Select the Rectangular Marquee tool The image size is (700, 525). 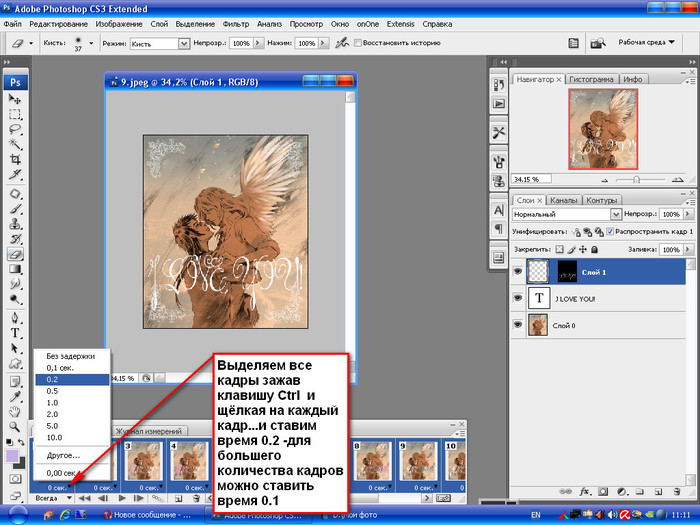15,114
